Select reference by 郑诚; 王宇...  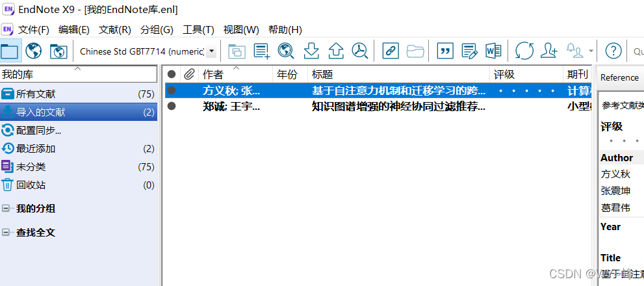231,107
